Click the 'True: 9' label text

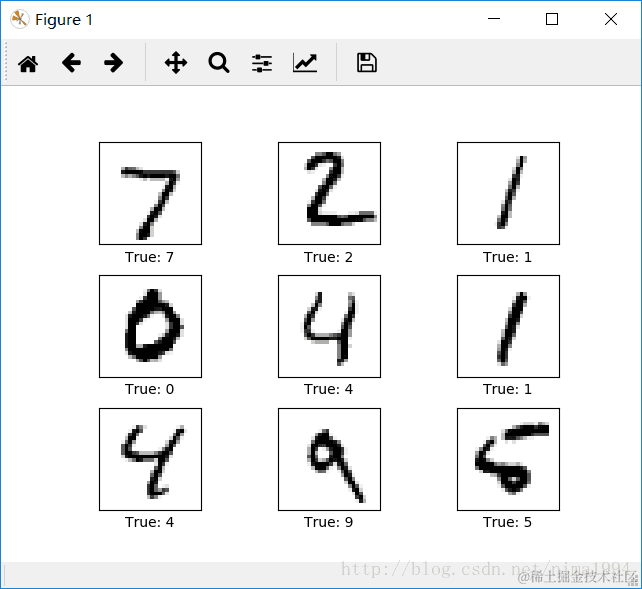pos(328,522)
